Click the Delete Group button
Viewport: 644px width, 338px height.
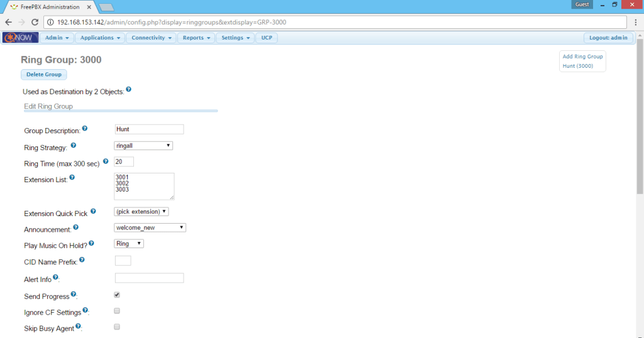(x=44, y=75)
